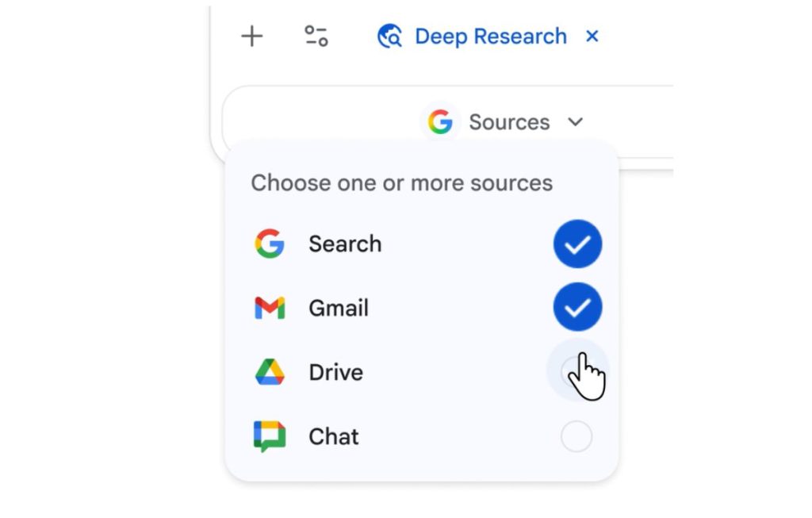Collapse the Sources dropdown chevron
Screen dimensions: 812x518
point(576,122)
